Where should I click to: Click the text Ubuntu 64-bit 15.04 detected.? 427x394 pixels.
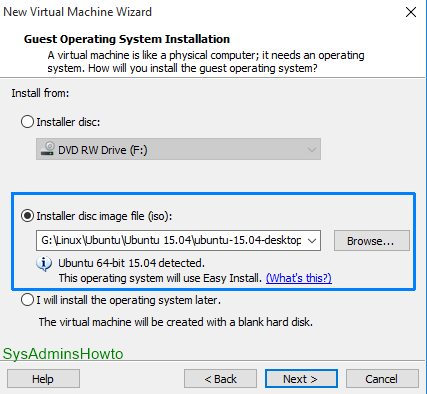pyautogui.click(x=131, y=263)
